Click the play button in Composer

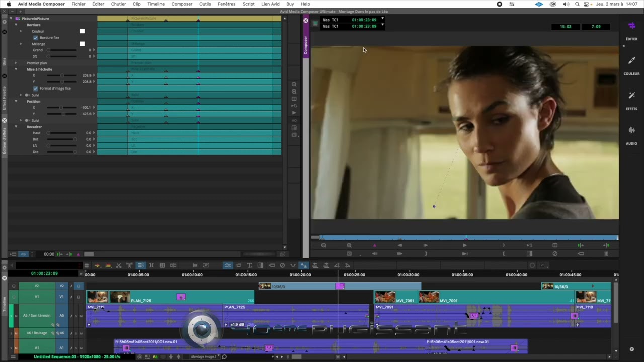(x=464, y=245)
